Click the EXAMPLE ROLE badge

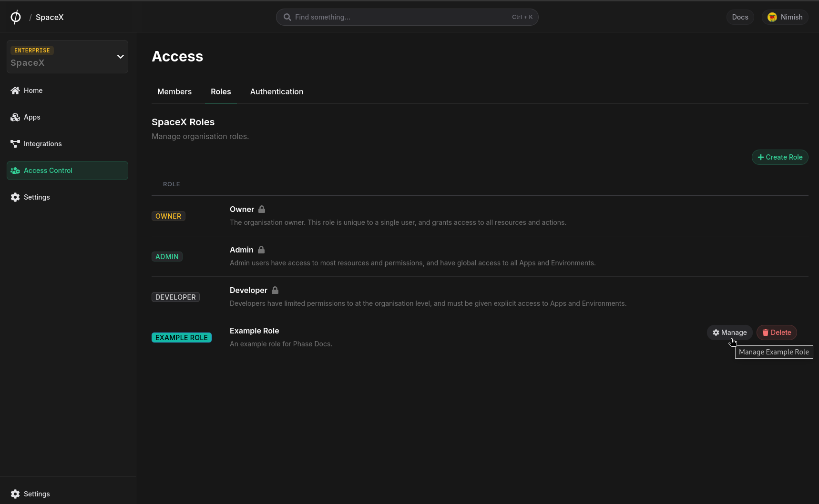182,338
